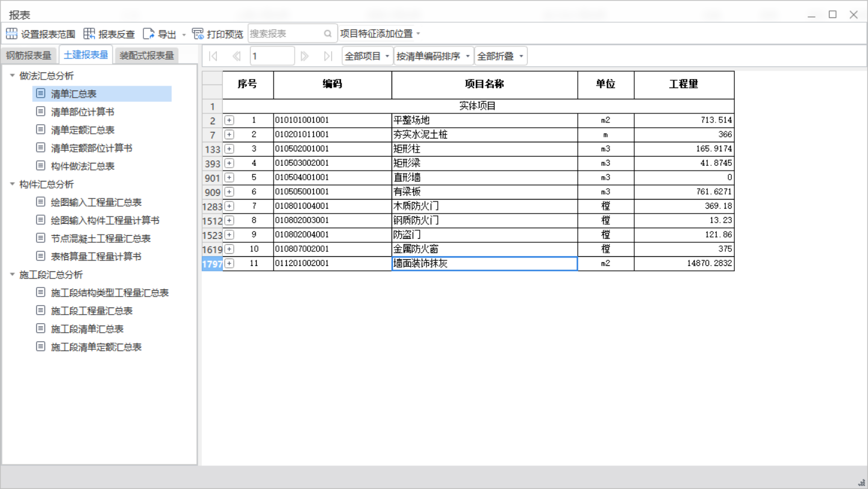Open the dropdown arrow next to 导出
The height and width of the screenshot is (489, 868).
coord(184,34)
